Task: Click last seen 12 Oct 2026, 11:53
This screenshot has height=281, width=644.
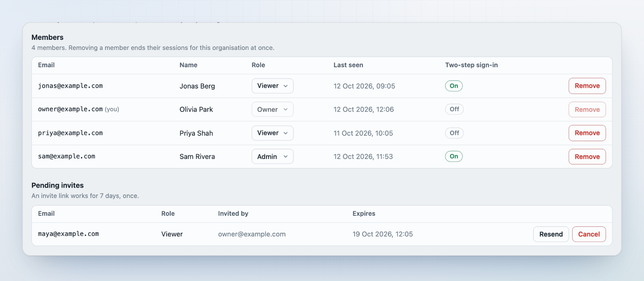Action: tap(363, 157)
